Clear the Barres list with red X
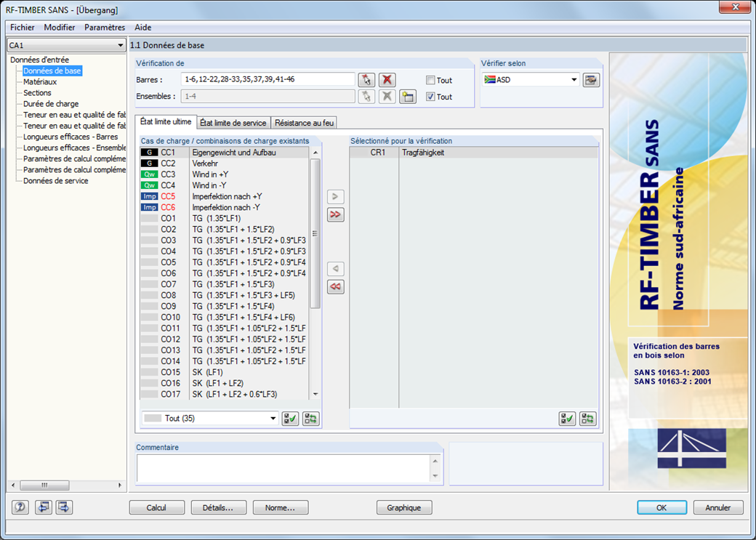756x540 pixels. tap(387, 79)
